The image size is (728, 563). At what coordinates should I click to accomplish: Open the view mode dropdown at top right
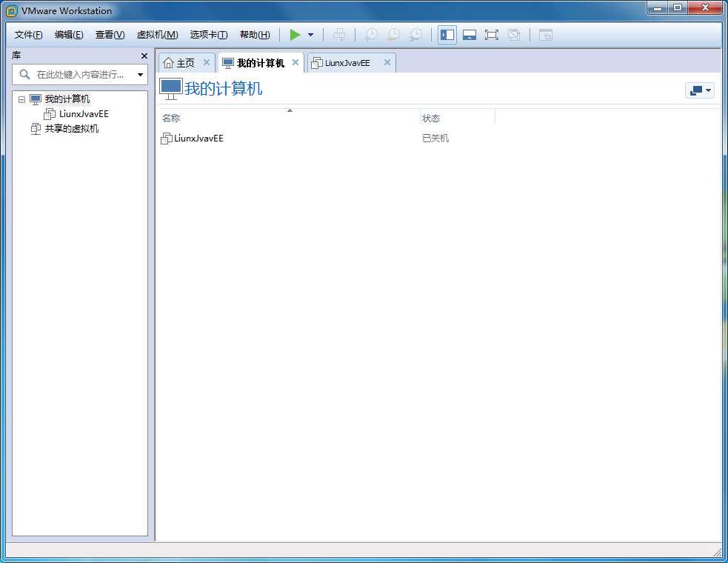pyautogui.click(x=700, y=90)
